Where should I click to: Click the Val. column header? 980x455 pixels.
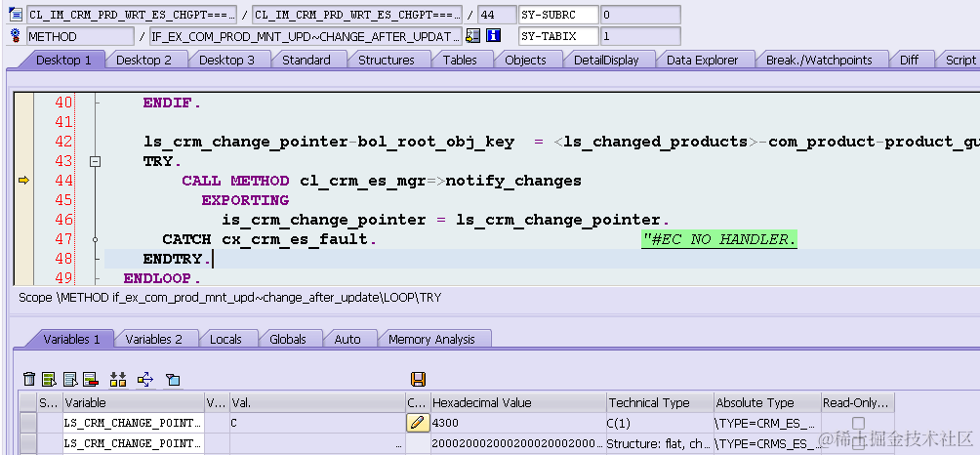317,402
